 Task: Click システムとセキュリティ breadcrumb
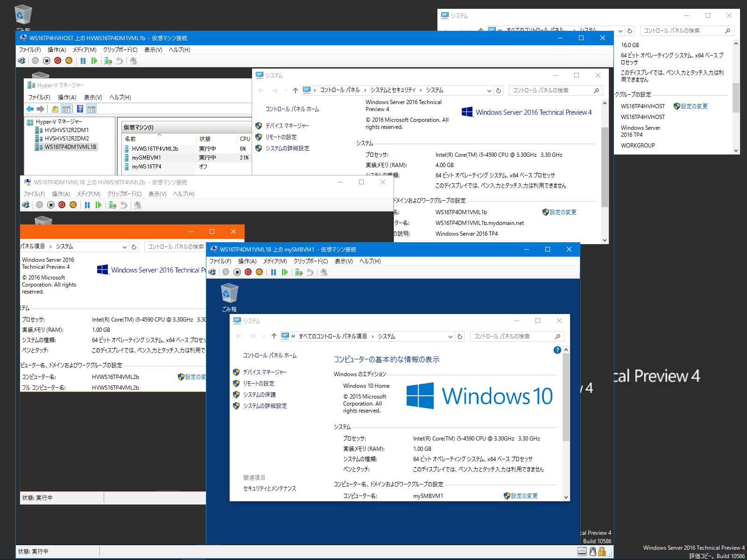393,90
